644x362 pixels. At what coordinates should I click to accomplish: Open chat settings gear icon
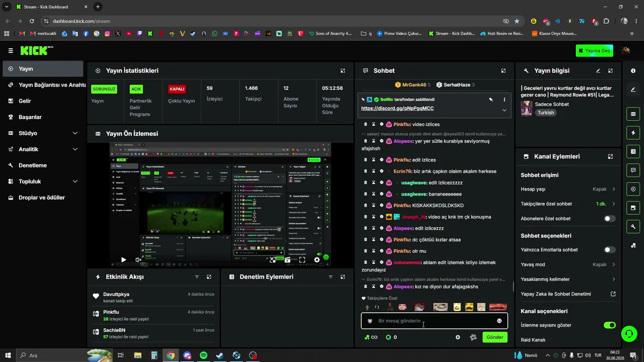tap(458, 337)
